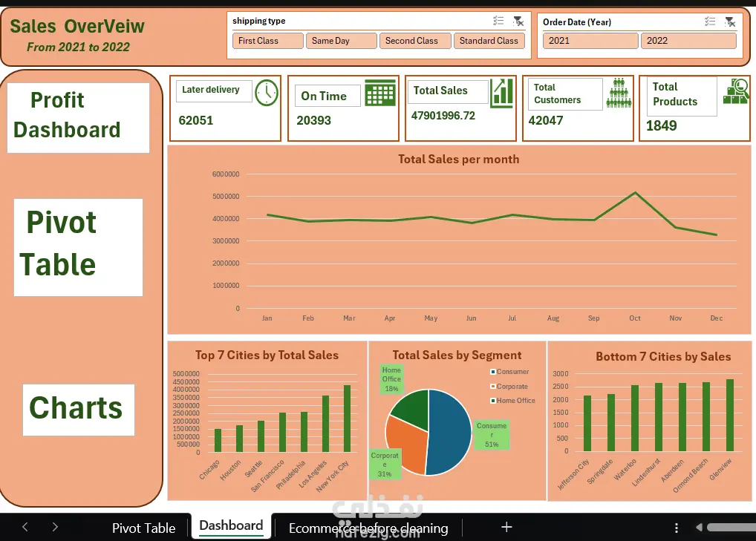Go to next sheet with right arrow
This screenshot has width=756, height=541.
[55, 527]
